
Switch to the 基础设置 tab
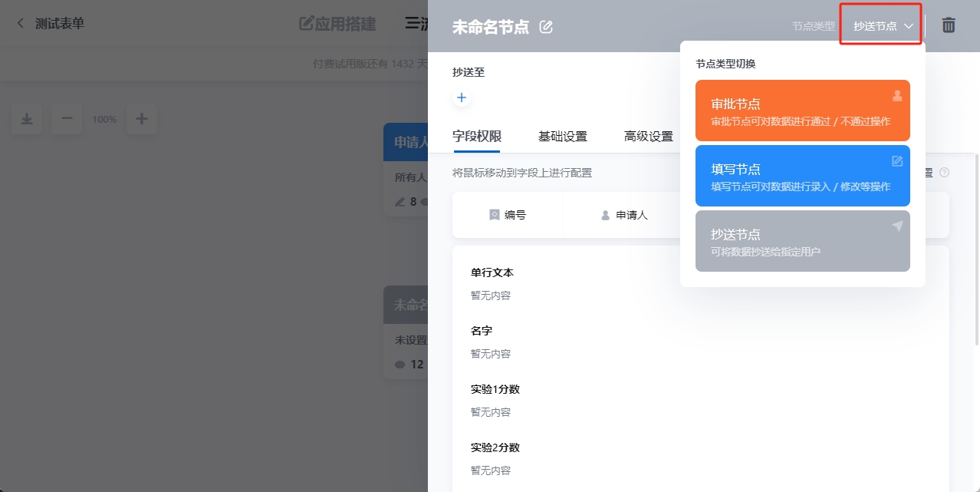[x=562, y=137]
